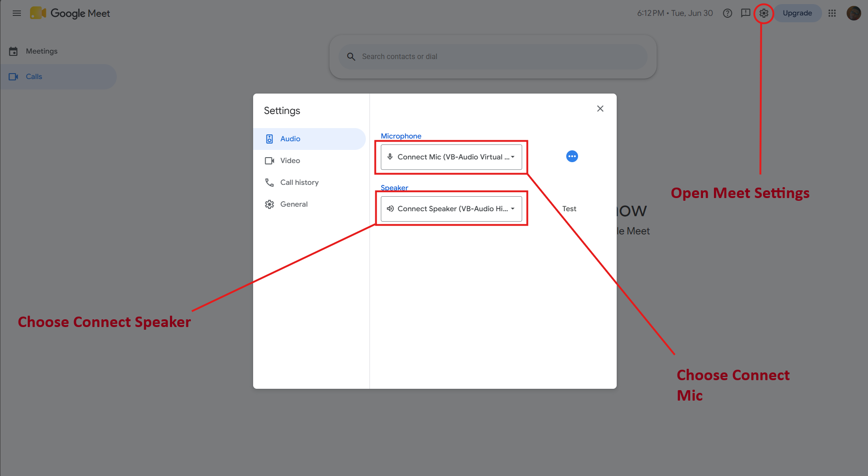Select the Audio settings tab
Viewport: 868px width, 476px height.
pos(309,139)
